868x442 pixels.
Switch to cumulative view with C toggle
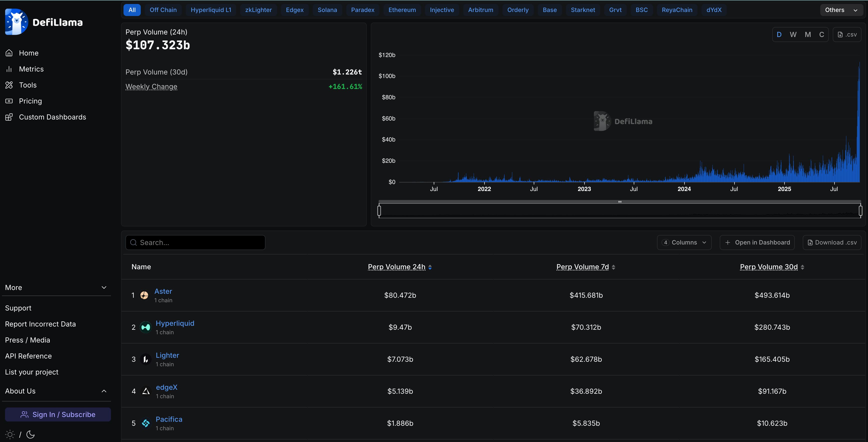(x=821, y=34)
